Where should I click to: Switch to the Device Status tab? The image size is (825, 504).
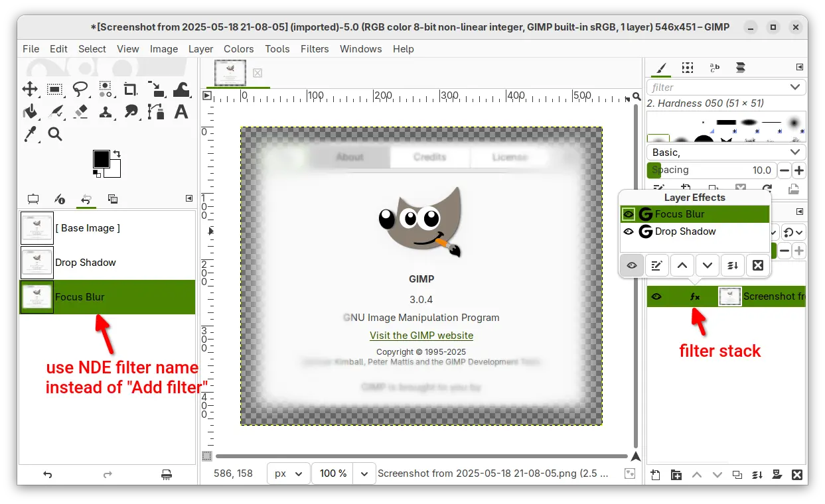click(x=59, y=199)
